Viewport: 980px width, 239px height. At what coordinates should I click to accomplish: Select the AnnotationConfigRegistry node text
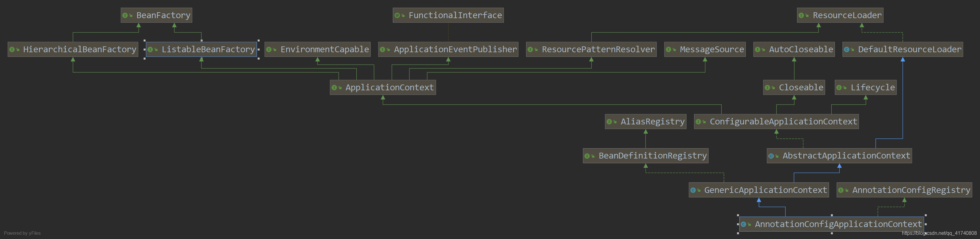[911, 190]
